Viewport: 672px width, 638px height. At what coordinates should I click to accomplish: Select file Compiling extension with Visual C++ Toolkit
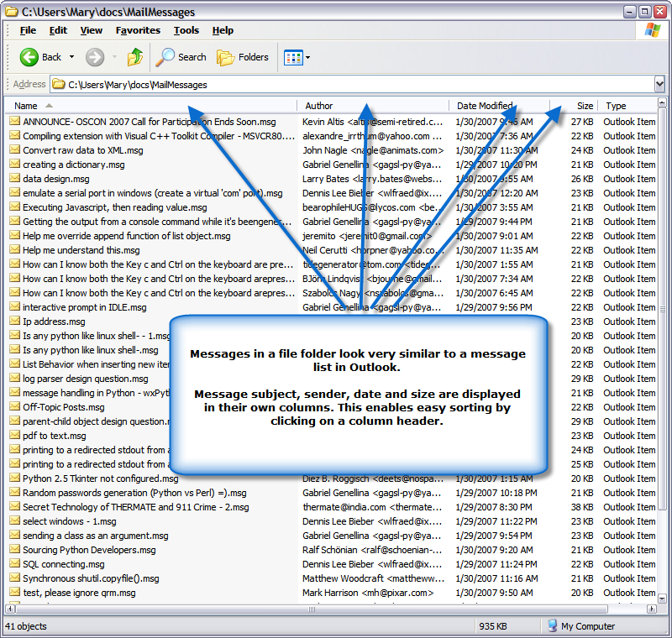(159, 136)
